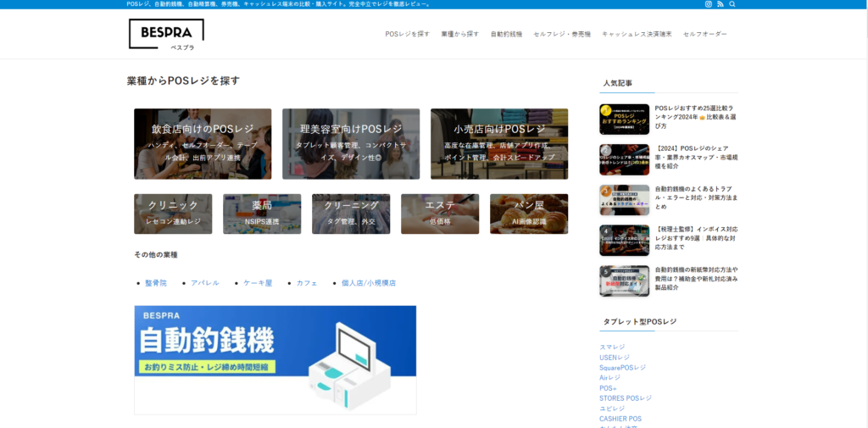Screen dimensions: 868x428
Task: Open the 自動釣銭機のよくあるトラブル article title
Action: tap(696, 197)
